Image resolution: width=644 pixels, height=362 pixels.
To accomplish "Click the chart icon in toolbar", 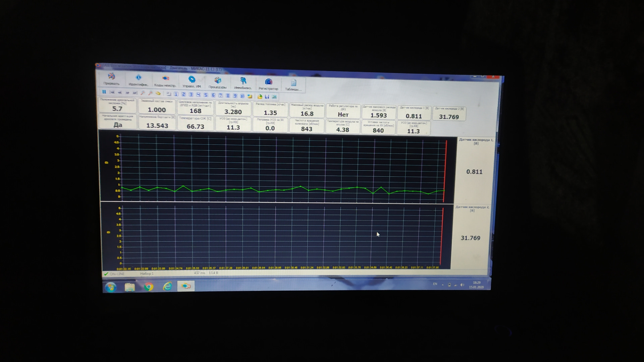I will pyautogui.click(x=274, y=97).
